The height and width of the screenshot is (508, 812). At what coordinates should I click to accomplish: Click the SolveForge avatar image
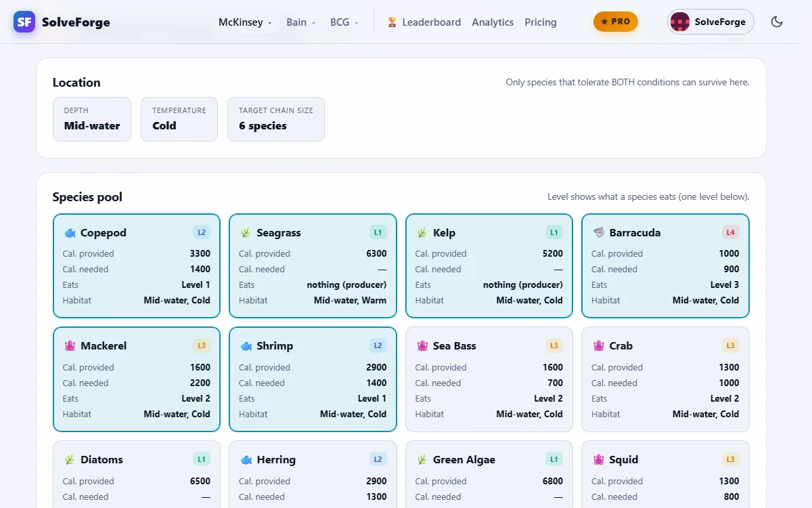pyautogui.click(x=680, y=22)
